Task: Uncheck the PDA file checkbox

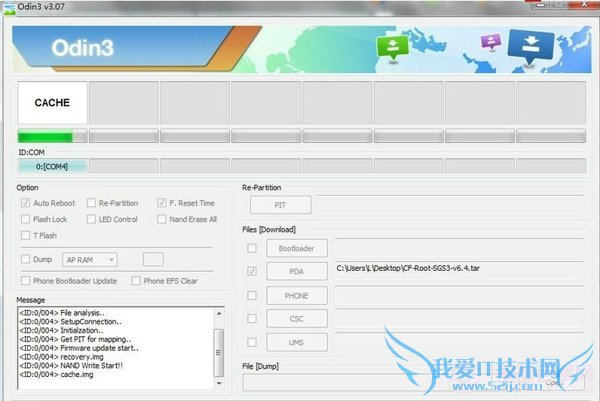Action: pos(252,271)
